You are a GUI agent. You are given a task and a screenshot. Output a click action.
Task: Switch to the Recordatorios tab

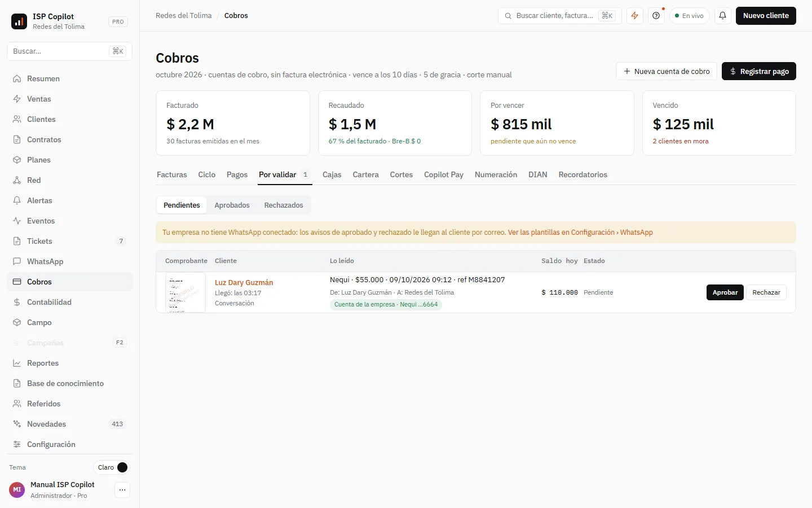point(582,175)
